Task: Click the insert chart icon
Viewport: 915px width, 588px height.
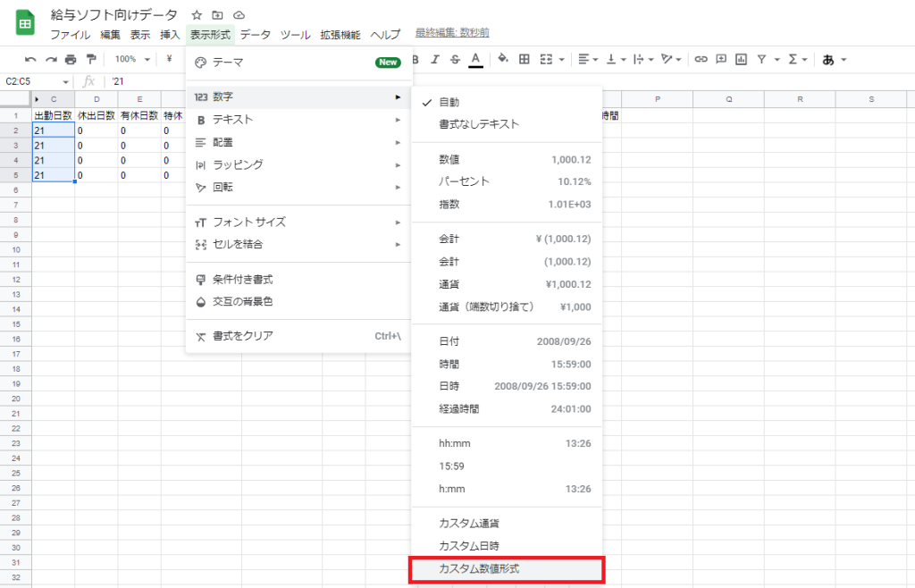Action: tap(741, 59)
